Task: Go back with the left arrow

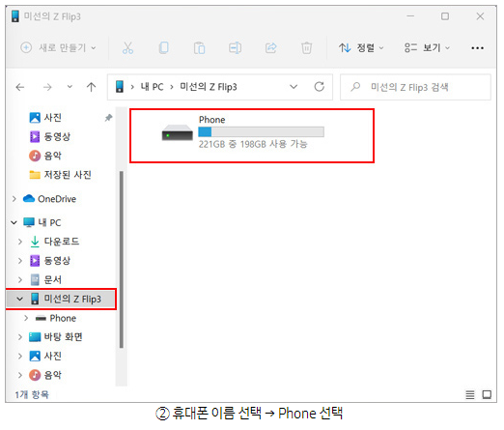Action: [x=20, y=87]
